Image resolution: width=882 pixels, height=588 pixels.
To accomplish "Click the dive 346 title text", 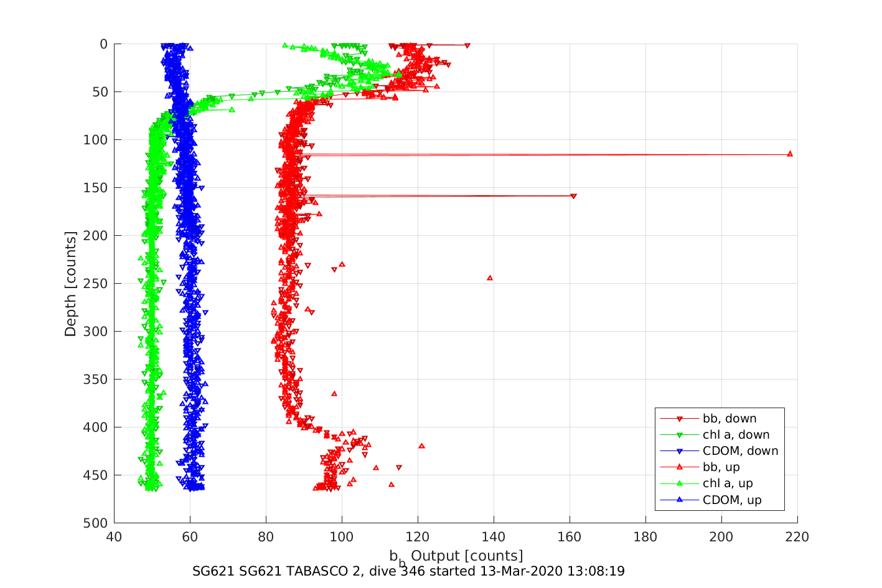I will pos(408,571).
